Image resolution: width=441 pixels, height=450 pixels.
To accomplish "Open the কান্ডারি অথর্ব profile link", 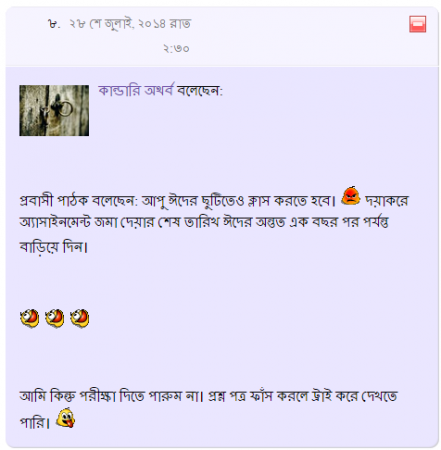I will point(136,90).
